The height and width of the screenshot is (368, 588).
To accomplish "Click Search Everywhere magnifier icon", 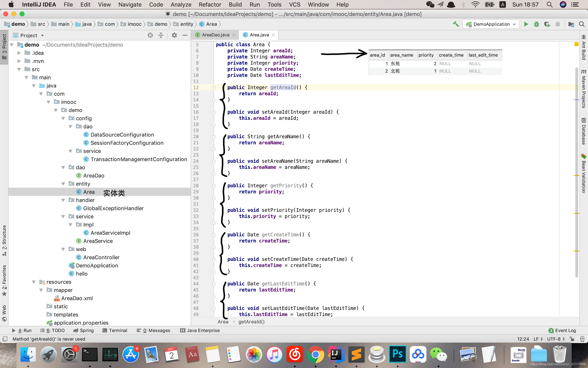I will pos(582,24).
